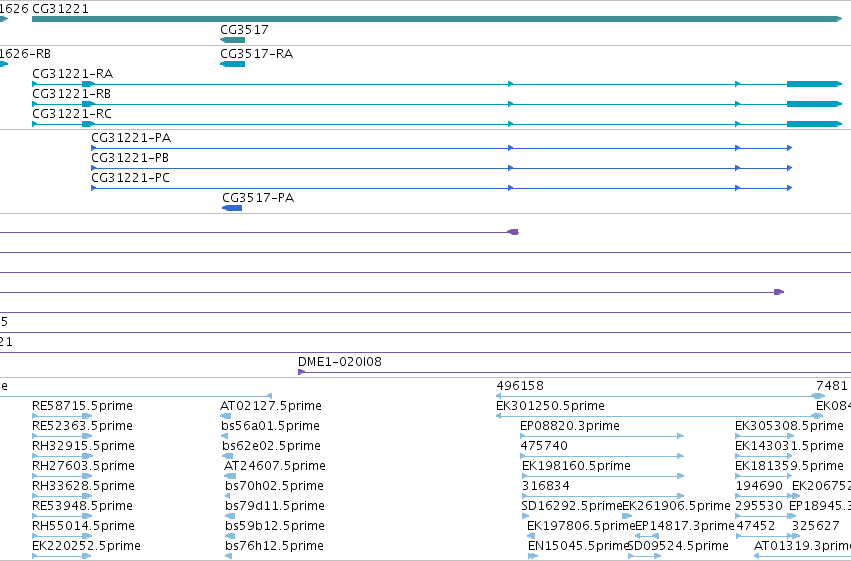Select the thick final exon of CG31221-RA

814,84
